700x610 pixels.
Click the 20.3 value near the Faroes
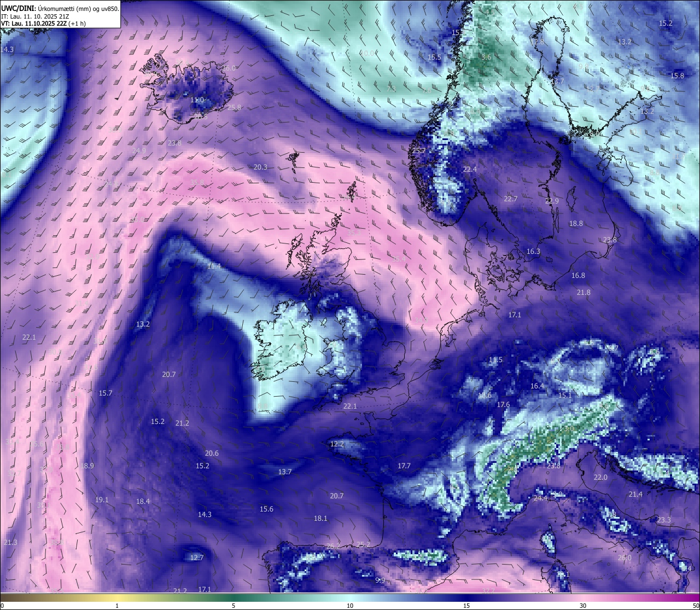pyautogui.click(x=260, y=167)
